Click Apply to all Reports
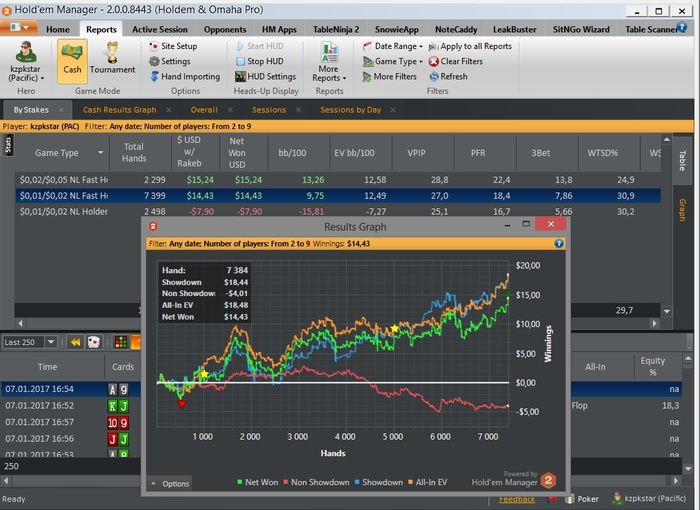The height and width of the screenshot is (510, 700). (x=470, y=46)
